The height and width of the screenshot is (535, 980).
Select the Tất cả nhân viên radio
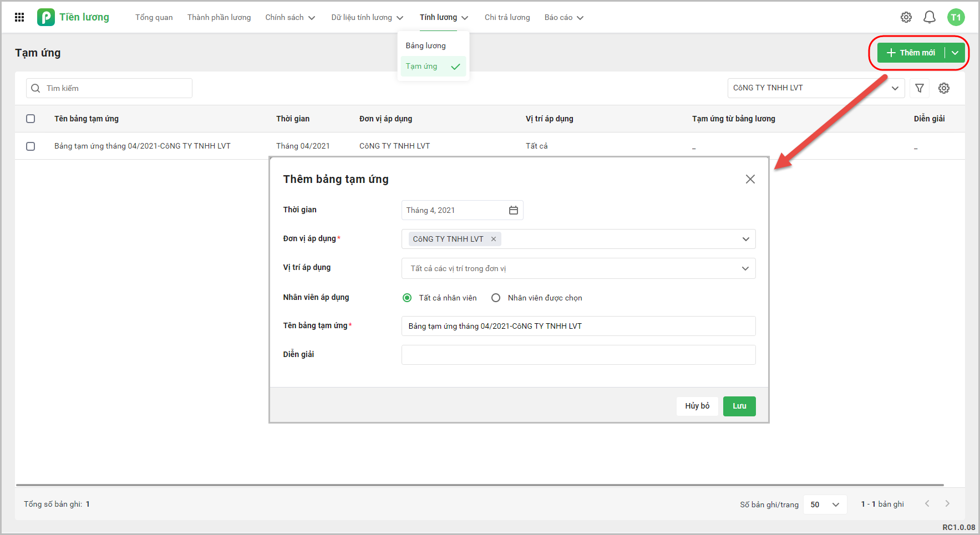tap(407, 298)
